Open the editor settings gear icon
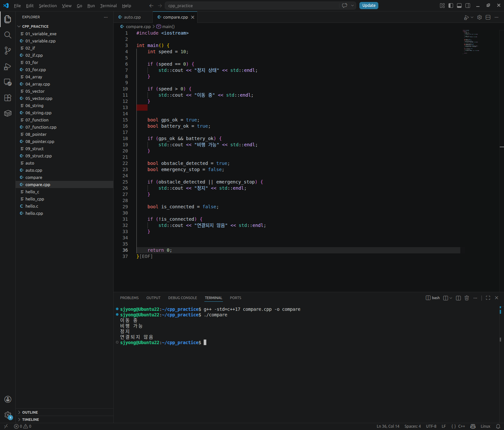The image size is (504, 430). click(480, 17)
